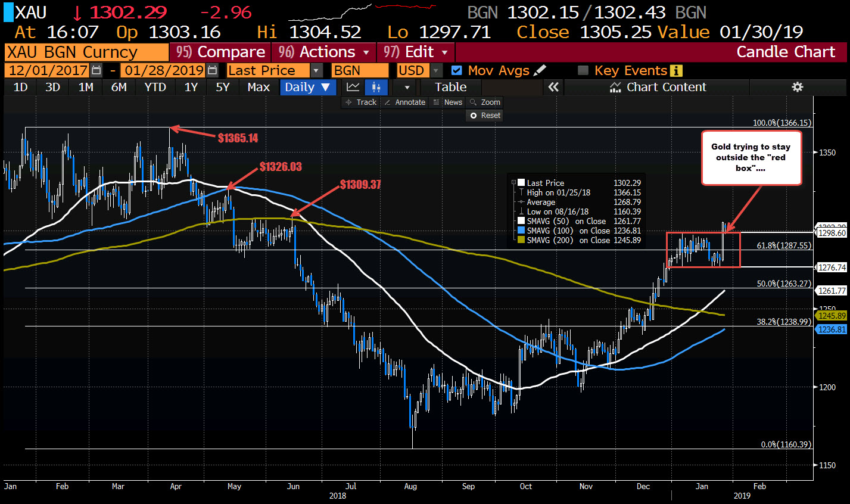Image resolution: width=850 pixels, height=504 pixels.
Task: Click the SMAVG (200) olive legend swatch
Action: (522, 240)
